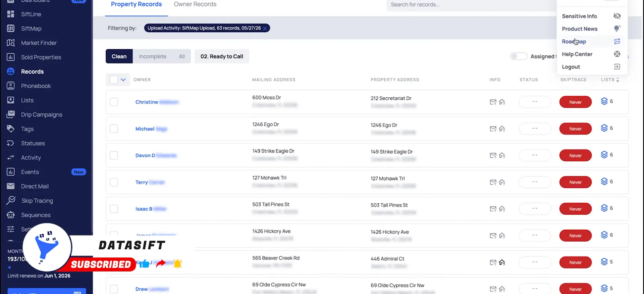Check the Devon D record checkbox
The image size is (644, 294).
(114, 155)
